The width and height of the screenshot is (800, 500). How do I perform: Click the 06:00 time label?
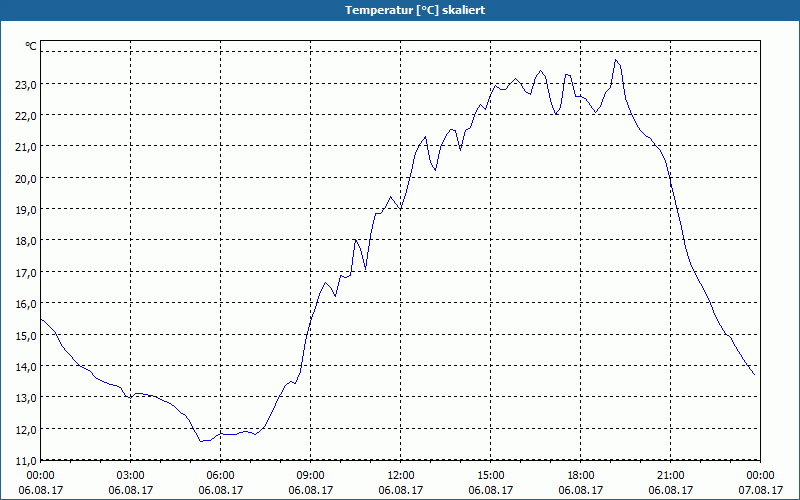click(220, 476)
